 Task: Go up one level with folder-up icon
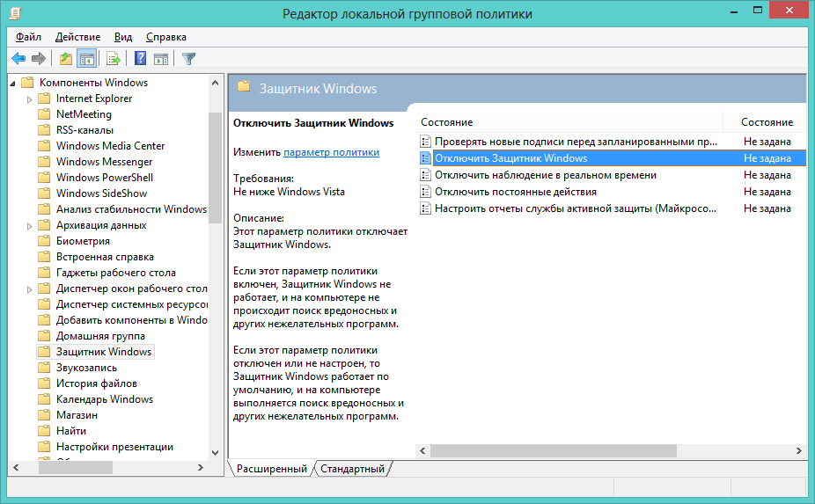pyautogui.click(x=66, y=59)
